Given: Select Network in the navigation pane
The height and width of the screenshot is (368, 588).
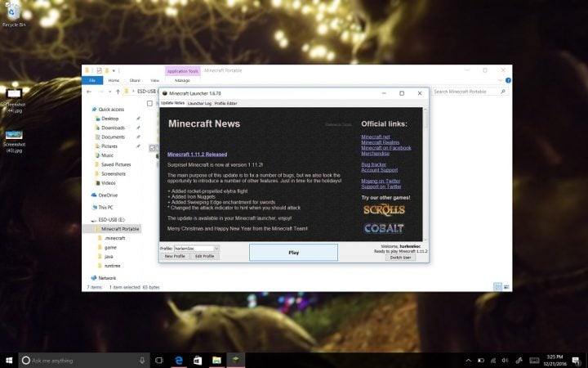Looking at the screenshot, I should pos(107,278).
